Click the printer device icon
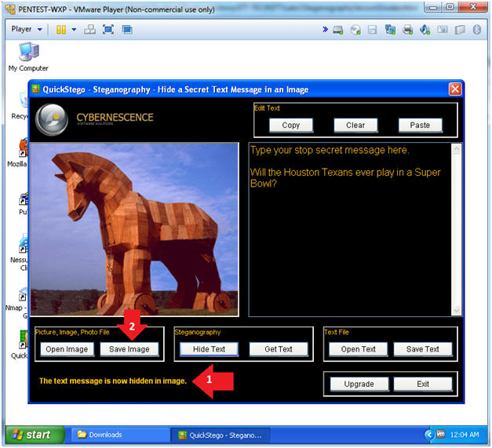Viewport: 492px width, 448px height. click(x=407, y=30)
